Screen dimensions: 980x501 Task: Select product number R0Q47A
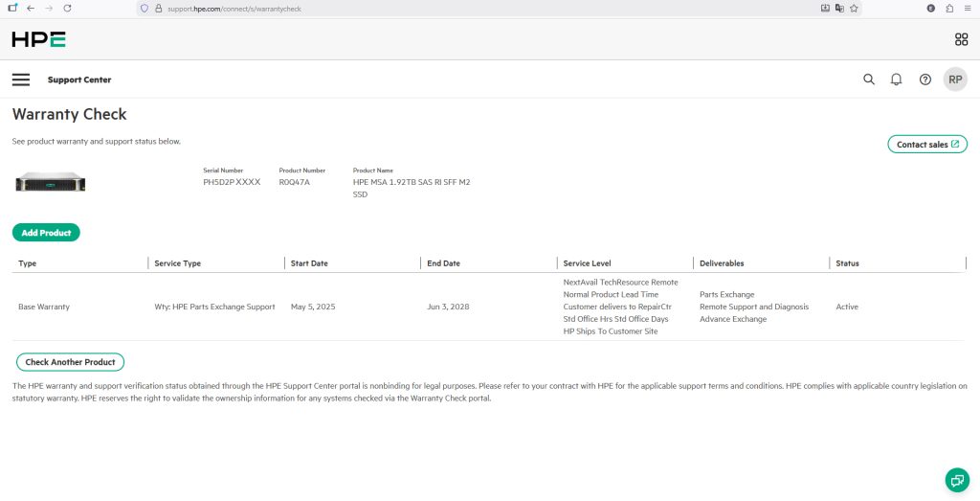[295, 182]
